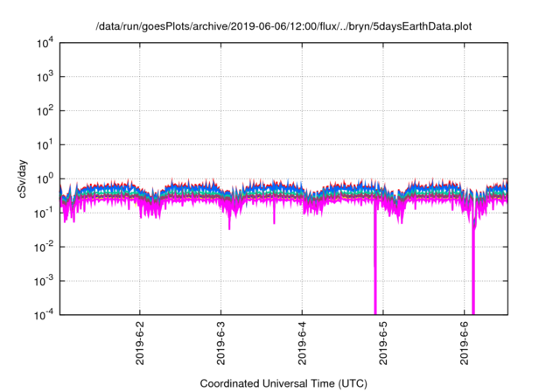The image size is (560, 392).
Task: Click the 10^0 y-axis tick label
Action: (45, 179)
